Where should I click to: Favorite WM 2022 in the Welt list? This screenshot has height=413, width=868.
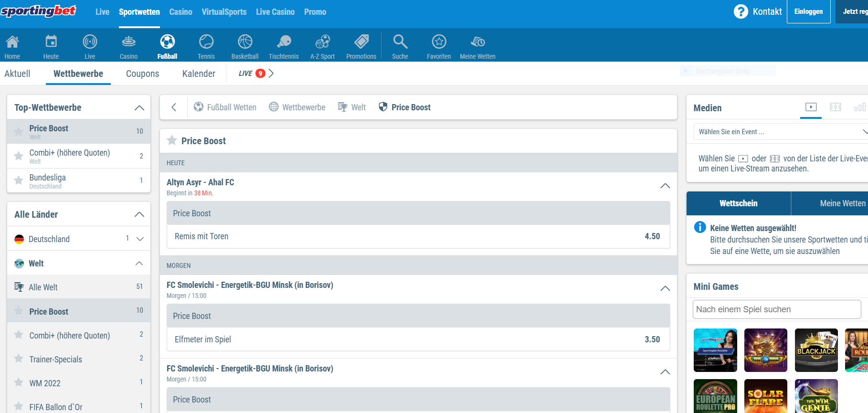click(19, 382)
